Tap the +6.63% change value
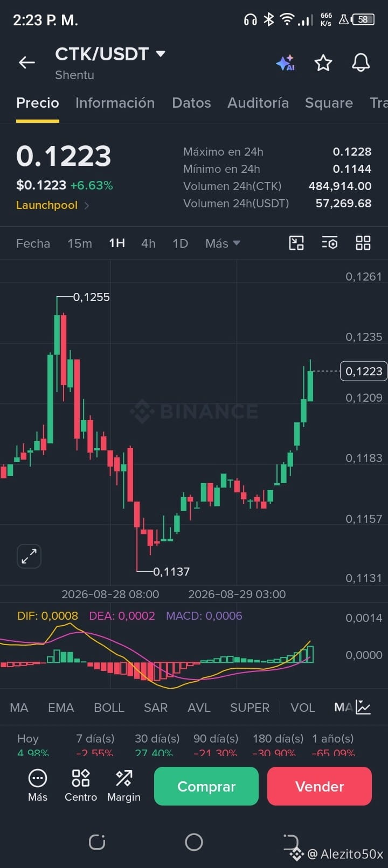Image resolution: width=388 pixels, height=868 pixels. click(x=92, y=185)
